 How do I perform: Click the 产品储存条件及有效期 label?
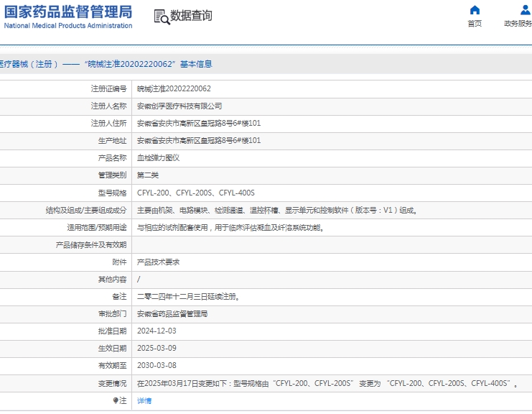(91, 245)
